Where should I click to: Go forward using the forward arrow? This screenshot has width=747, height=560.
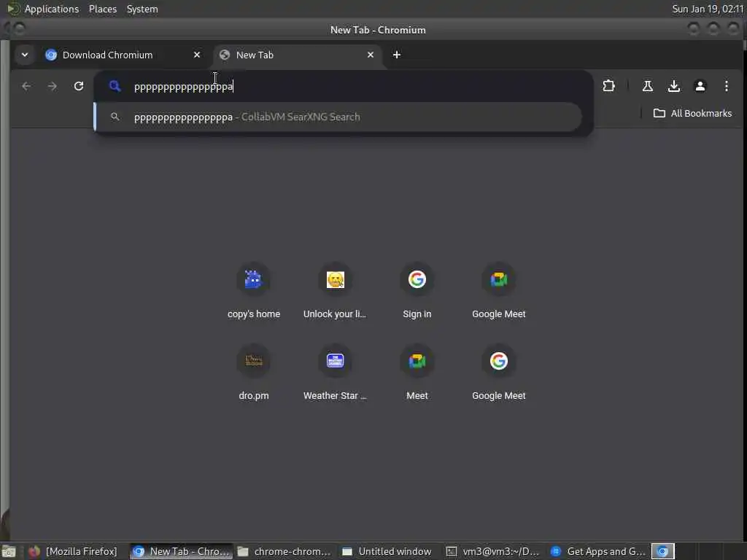(53, 86)
